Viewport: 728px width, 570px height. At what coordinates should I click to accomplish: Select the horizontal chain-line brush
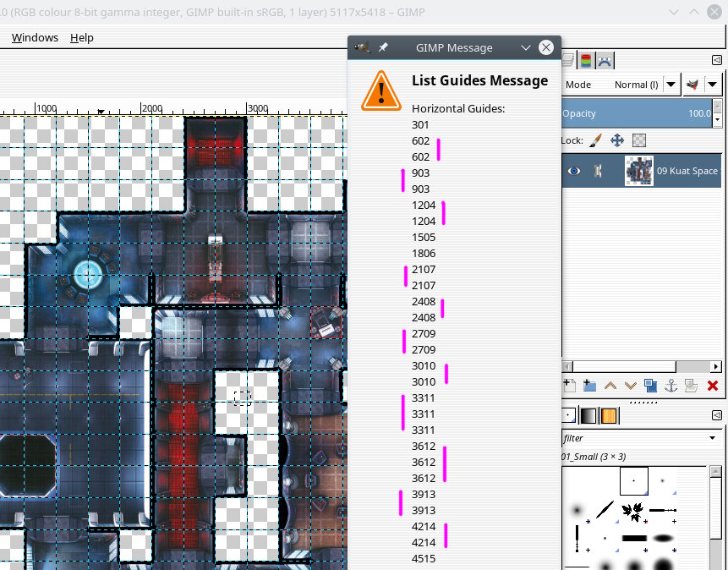pyautogui.click(x=663, y=510)
